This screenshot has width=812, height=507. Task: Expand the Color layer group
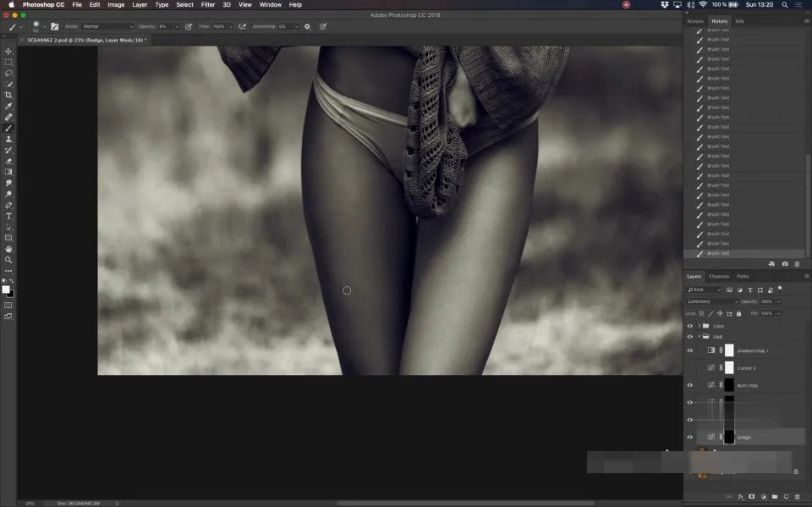click(x=699, y=326)
